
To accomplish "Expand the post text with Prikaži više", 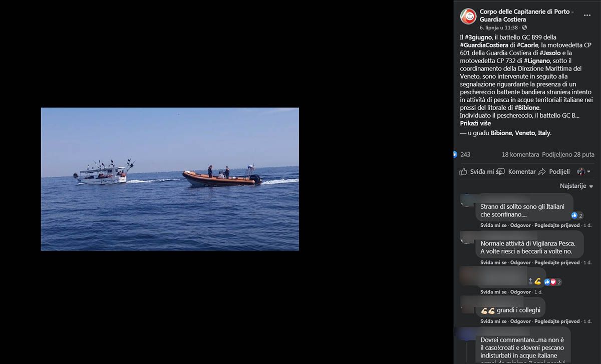I will (x=475, y=123).
